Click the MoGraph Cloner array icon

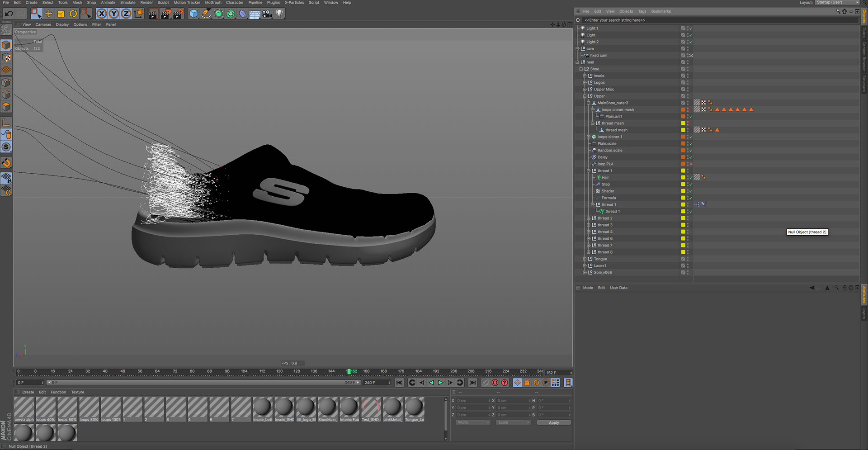[x=231, y=14]
